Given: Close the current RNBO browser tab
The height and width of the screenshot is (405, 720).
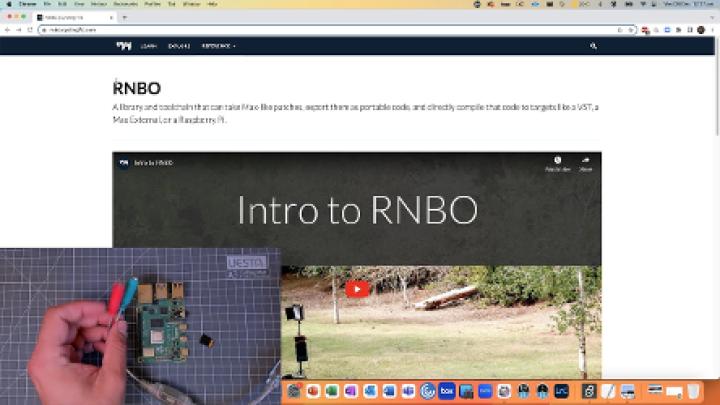Looking at the screenshot, I should [x=111, y=17].
